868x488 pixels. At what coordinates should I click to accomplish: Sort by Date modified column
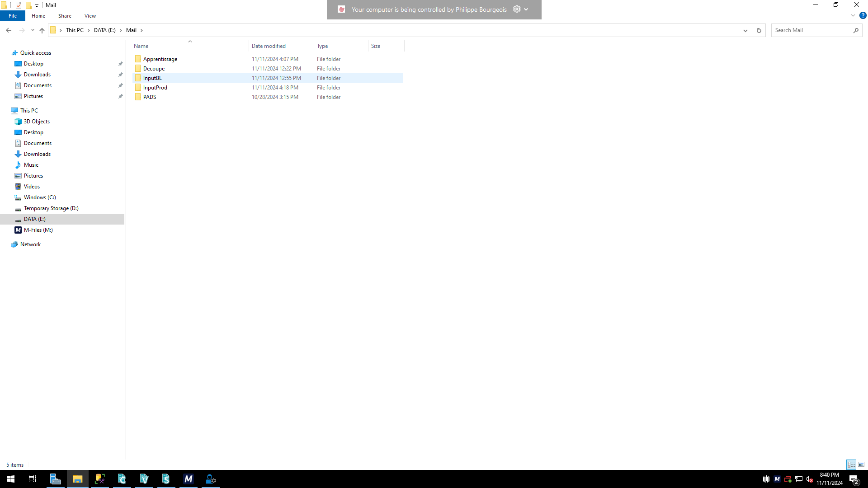coord(281,46)
